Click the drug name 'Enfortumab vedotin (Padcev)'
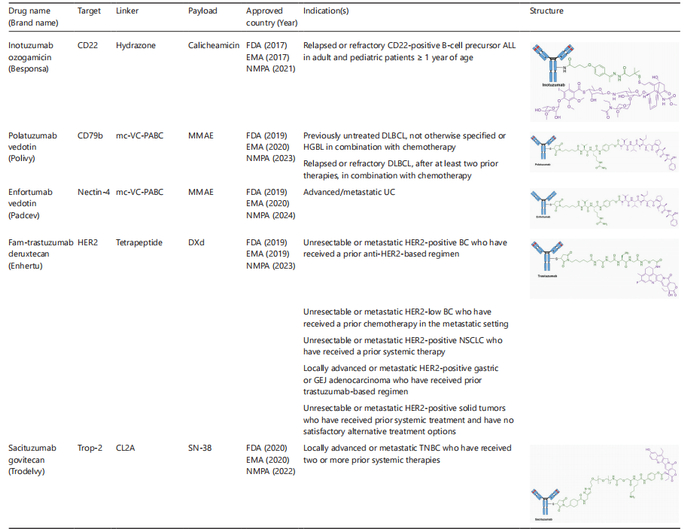Image resolution: width=700 pixels, height=529 pixels. (x=30, y=204)
